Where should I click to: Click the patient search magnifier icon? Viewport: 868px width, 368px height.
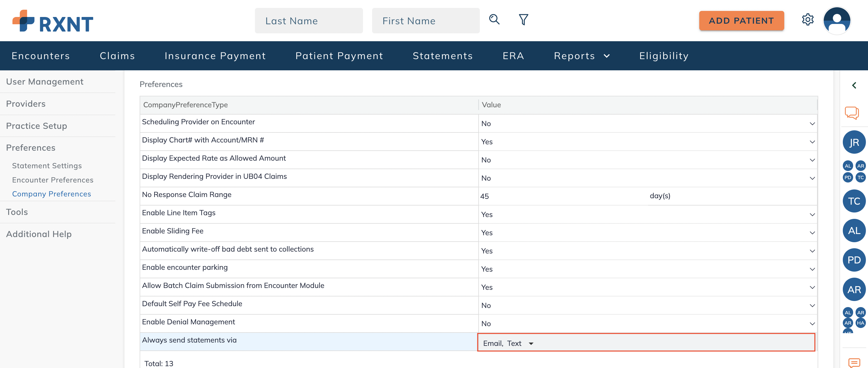[494, 19]
